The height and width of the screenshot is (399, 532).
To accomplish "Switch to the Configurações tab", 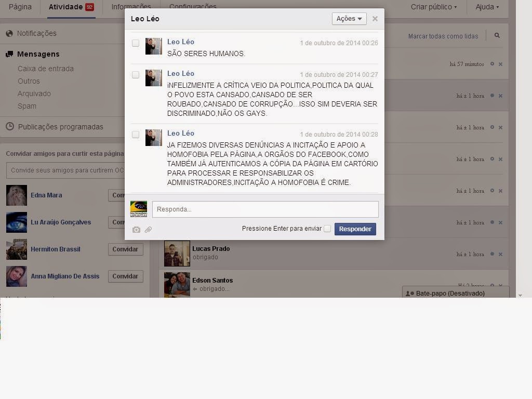I will point(193,7).
